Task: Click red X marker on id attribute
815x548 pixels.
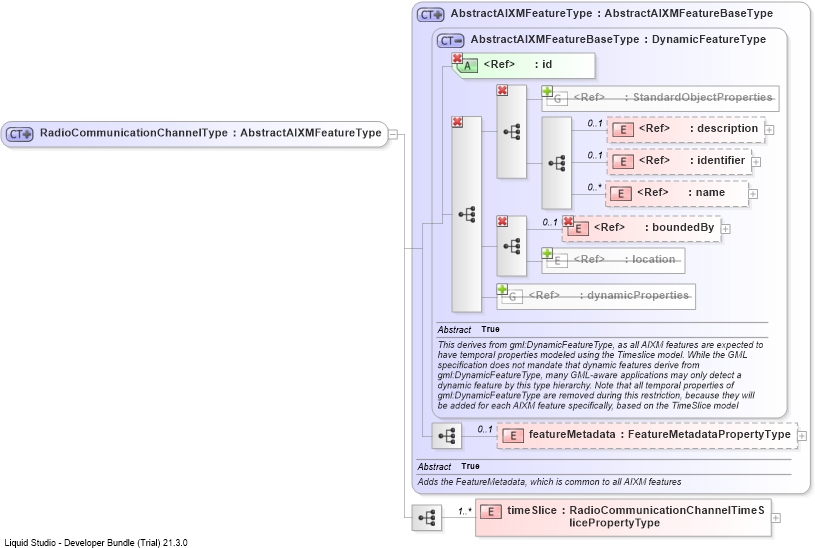Action: pos(457,58)
